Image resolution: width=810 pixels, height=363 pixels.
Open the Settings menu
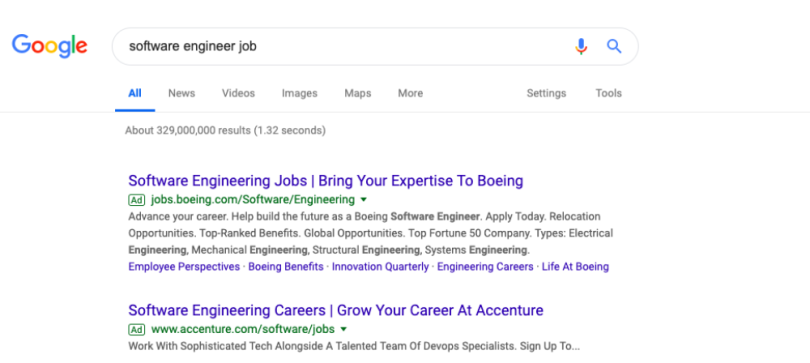[546, 93]
